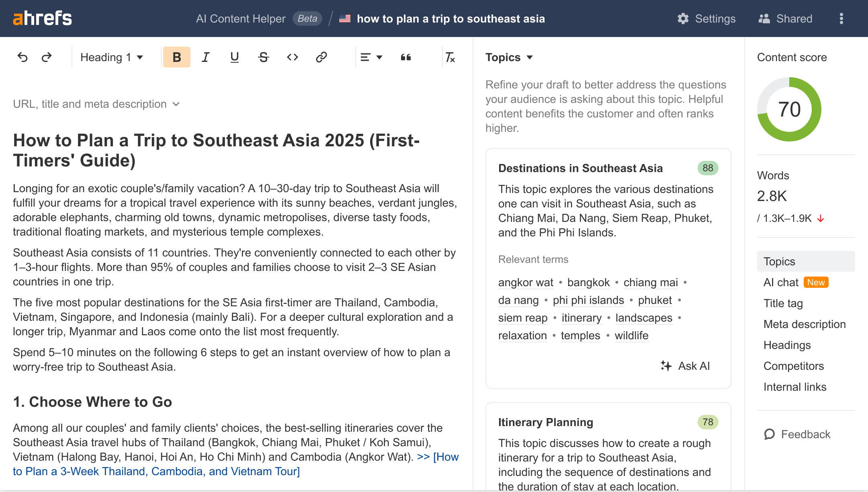Toggle bold formatting
This screenshot has width=868, height=492.
point(176,57)
